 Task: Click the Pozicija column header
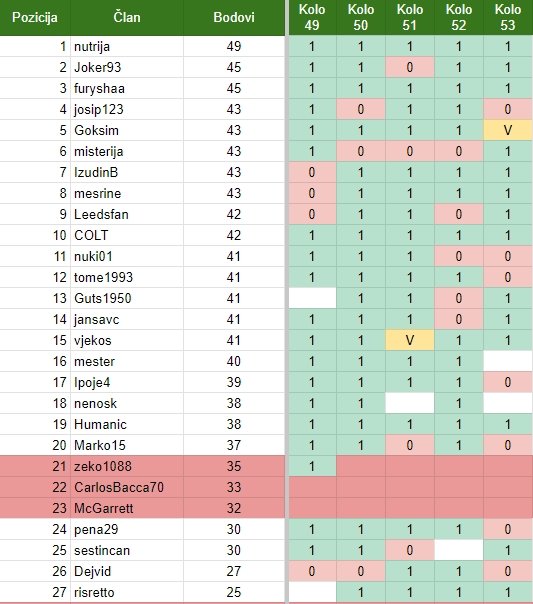35,18
